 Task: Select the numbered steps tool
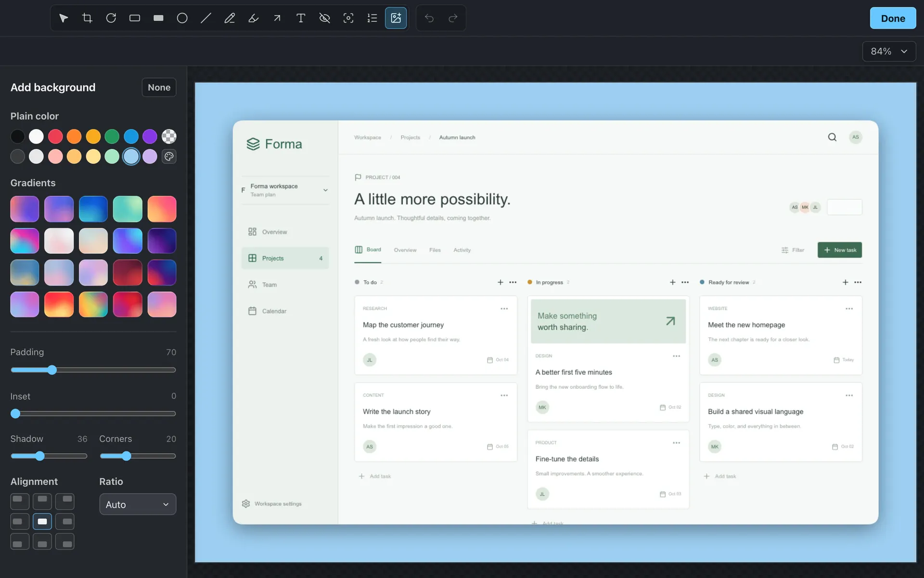[372, 18]
